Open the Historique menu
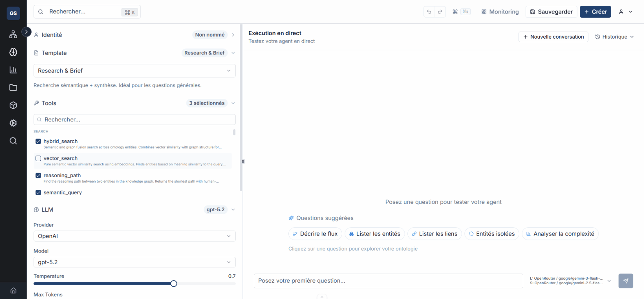The width and height of the screenshot is (644, 299). 614,37
